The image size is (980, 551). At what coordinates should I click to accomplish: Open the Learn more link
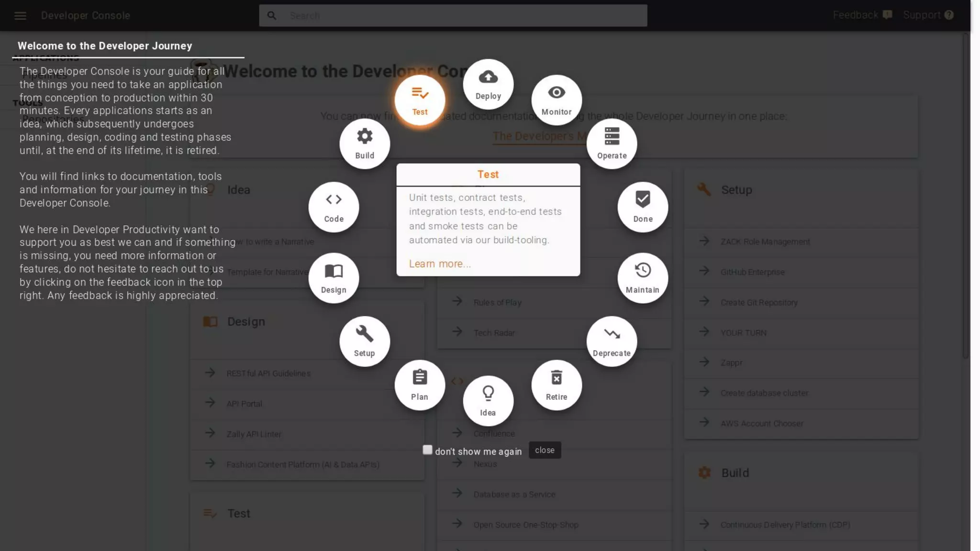click(x=440, y=264)
